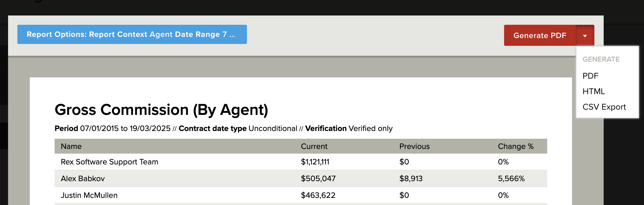Select the Alex Babkov agent name
Screen dimensions: 644x205
tap(83, 179)
